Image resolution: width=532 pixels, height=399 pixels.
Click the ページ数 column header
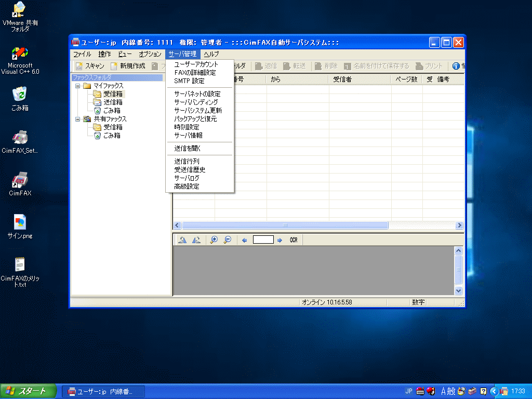pyautogui.click(x=406, y=79)
